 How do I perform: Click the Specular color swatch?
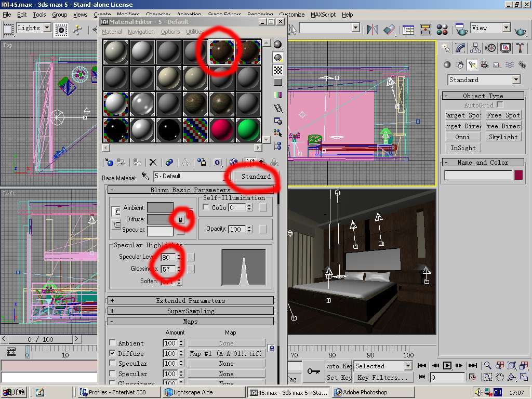click(160, 230)
